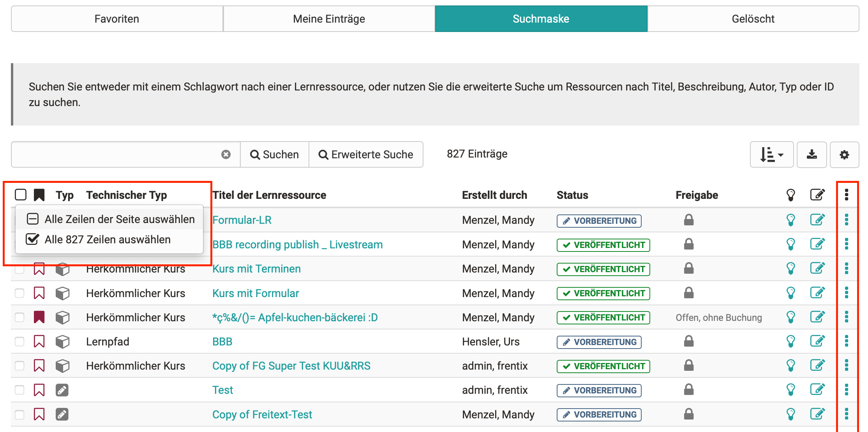Open the three-dot actions menu in the table header
Screen dimensions: 868x432
click(x=846, y=195)
